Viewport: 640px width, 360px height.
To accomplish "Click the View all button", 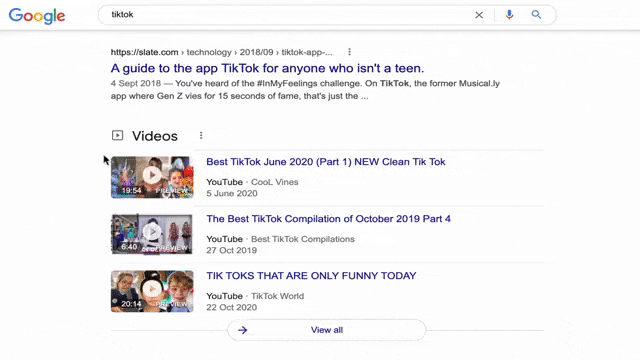I will click(327, 330).
